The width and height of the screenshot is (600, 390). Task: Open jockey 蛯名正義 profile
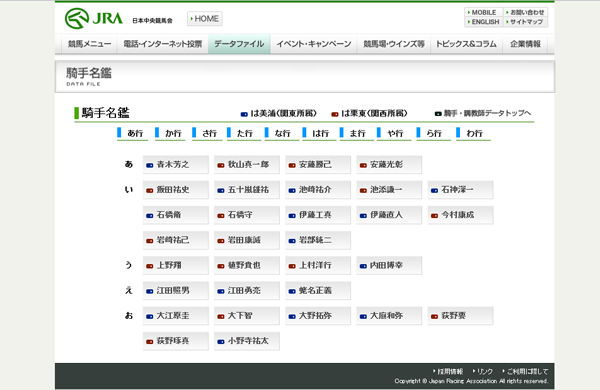pos(318,291)
